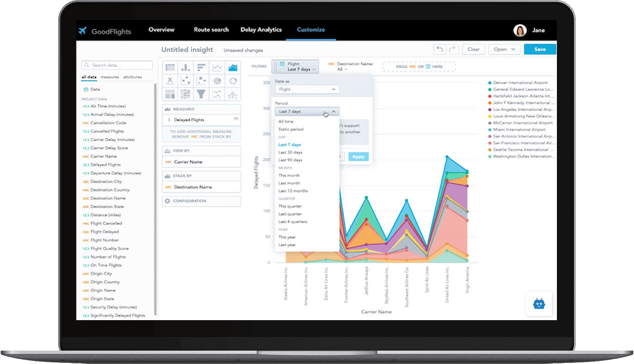Viewport: 634px width, 364px height.
Task: Select the pie chart visualization type
Action: point(217,81)
